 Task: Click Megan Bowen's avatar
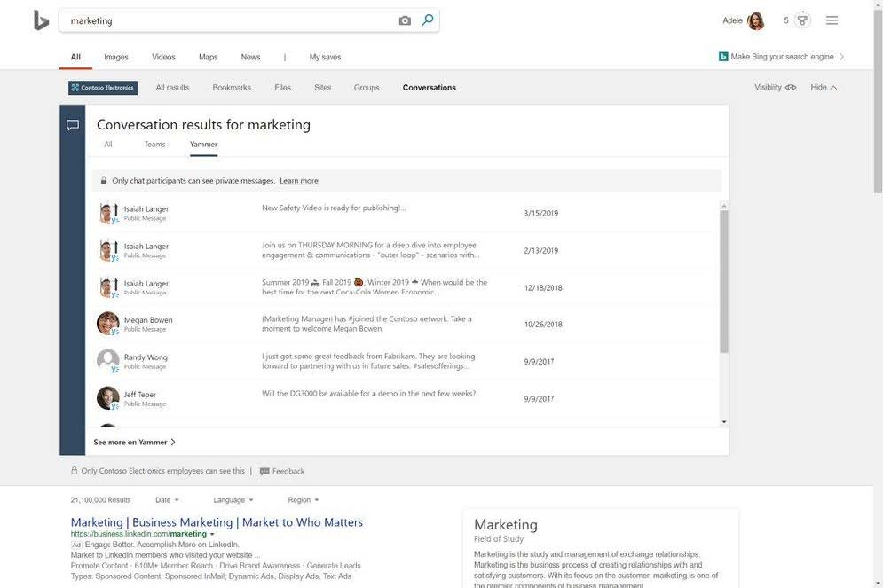coord(107,324)
